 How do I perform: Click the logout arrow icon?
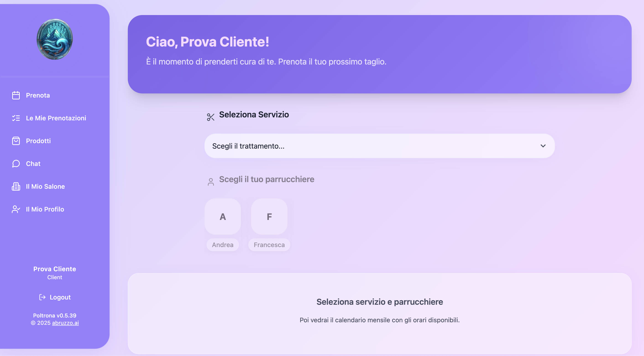coord(42,297)
